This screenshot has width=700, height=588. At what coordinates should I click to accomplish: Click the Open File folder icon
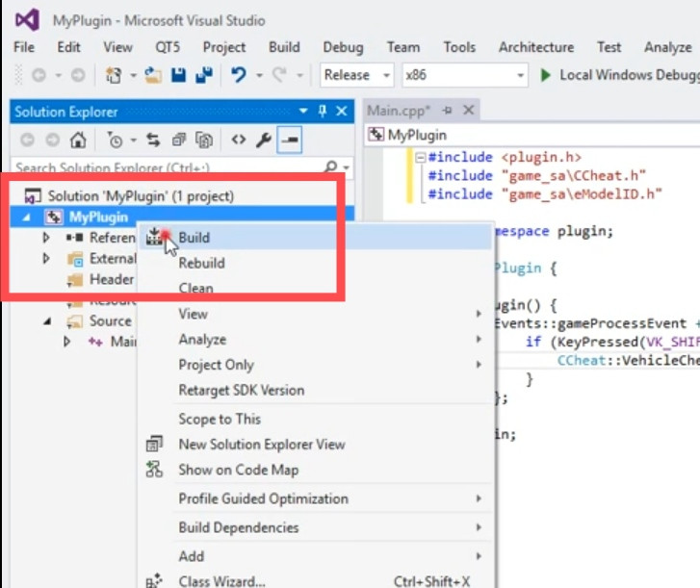click(153, 75)
